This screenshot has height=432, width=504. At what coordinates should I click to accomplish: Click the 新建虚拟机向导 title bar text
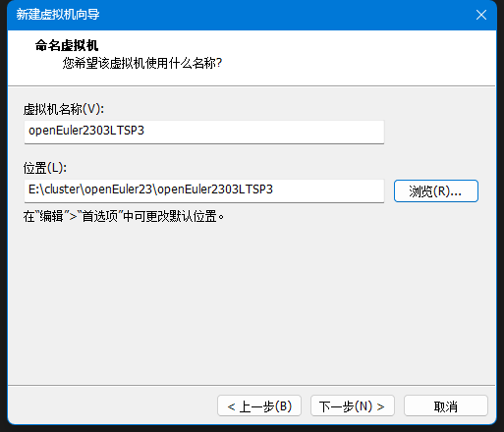click(x=58, y=15)
